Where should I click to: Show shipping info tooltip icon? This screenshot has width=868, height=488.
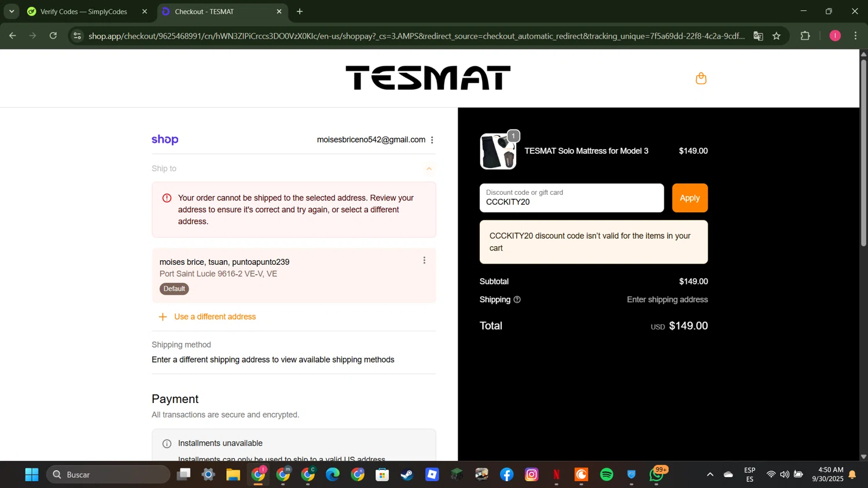click(517, 300)
